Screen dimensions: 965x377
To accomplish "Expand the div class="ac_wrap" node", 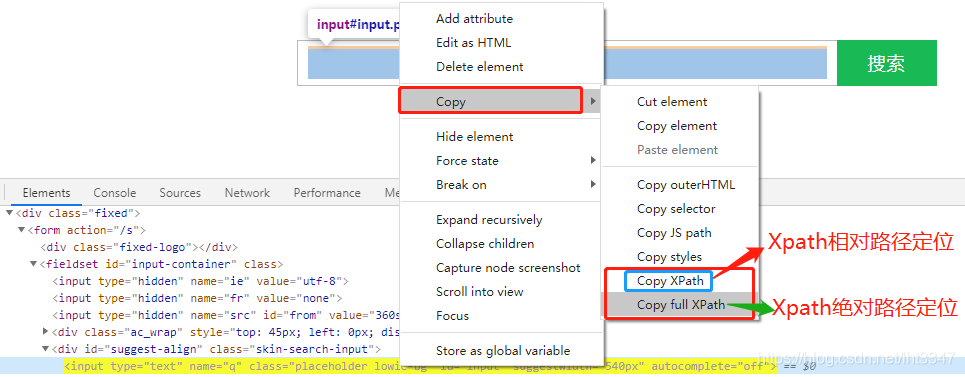I will pos(46,331).
